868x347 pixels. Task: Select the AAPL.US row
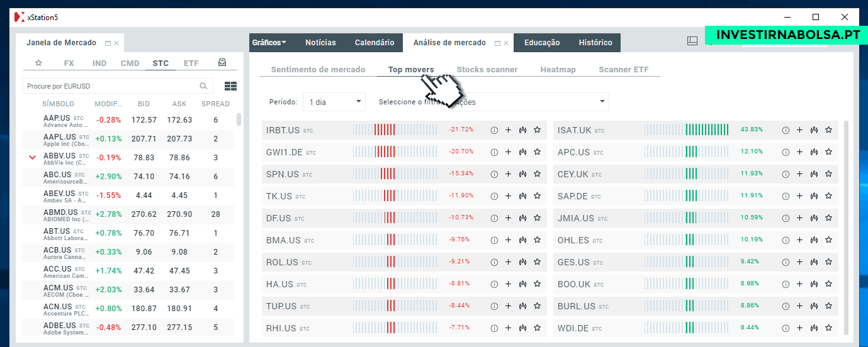pos(129,139)
